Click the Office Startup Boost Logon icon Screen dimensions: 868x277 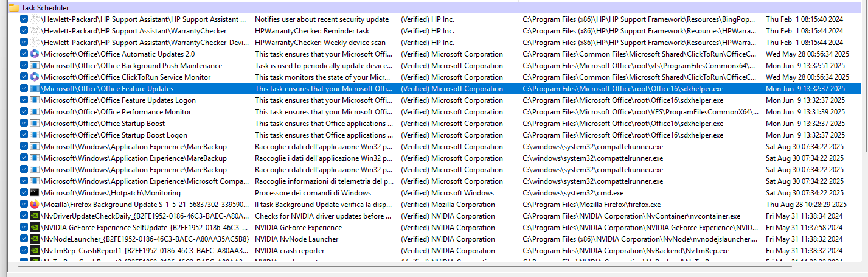point(35,135)
